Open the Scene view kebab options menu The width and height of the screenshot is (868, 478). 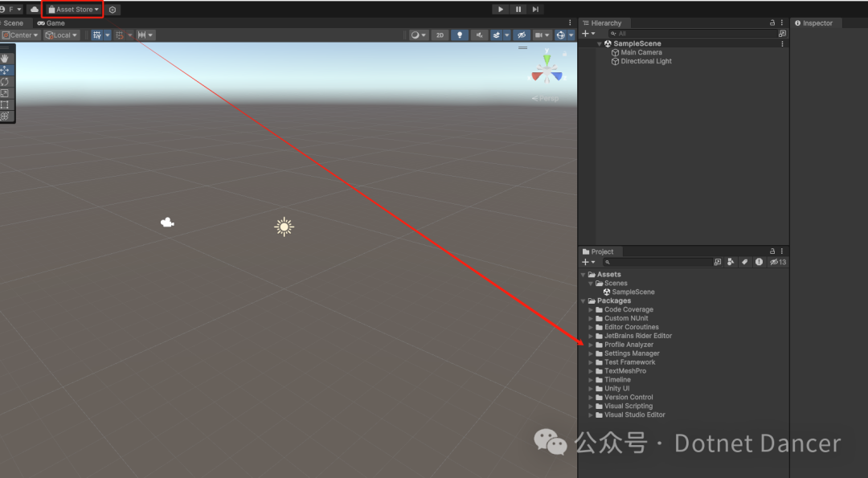570,22
